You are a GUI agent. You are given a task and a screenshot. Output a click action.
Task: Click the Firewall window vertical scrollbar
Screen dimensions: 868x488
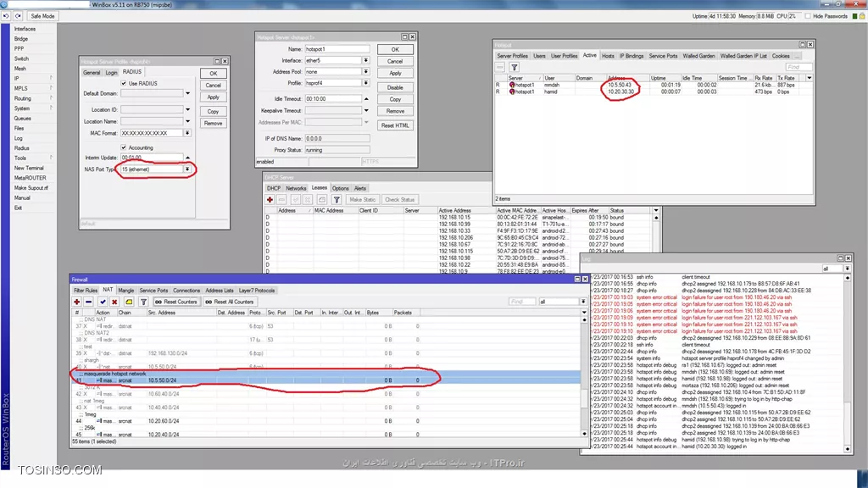pos(585,376)
